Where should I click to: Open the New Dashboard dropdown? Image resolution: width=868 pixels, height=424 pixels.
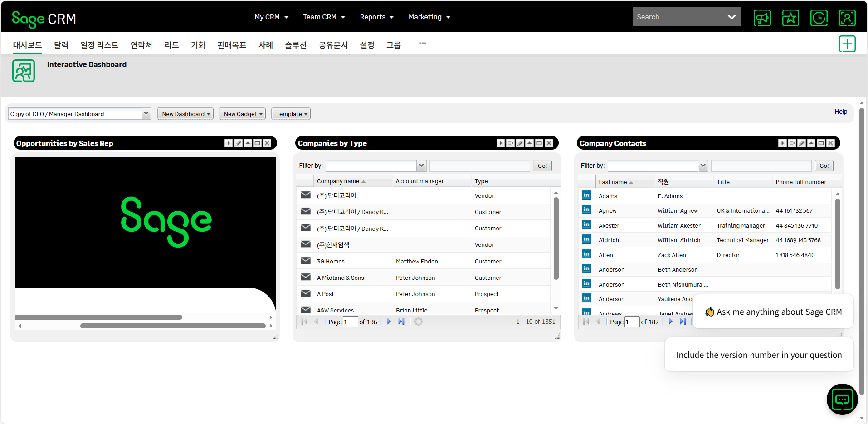pyautogui.click(x=185, y=114)
